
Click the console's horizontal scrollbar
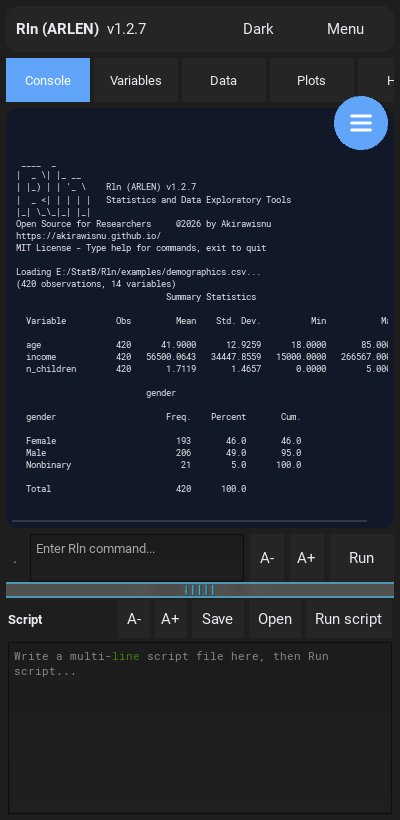[x=189, y=521]
